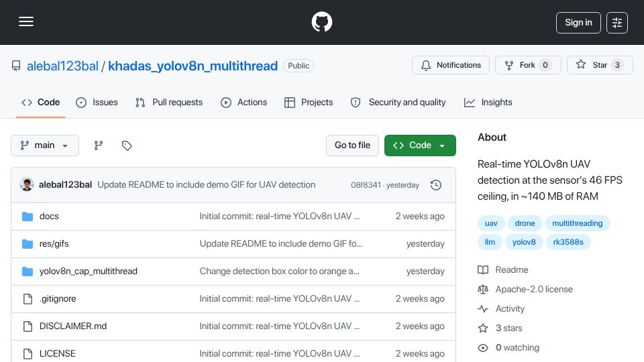Open alebal123bal user profile link

point(62,66)
